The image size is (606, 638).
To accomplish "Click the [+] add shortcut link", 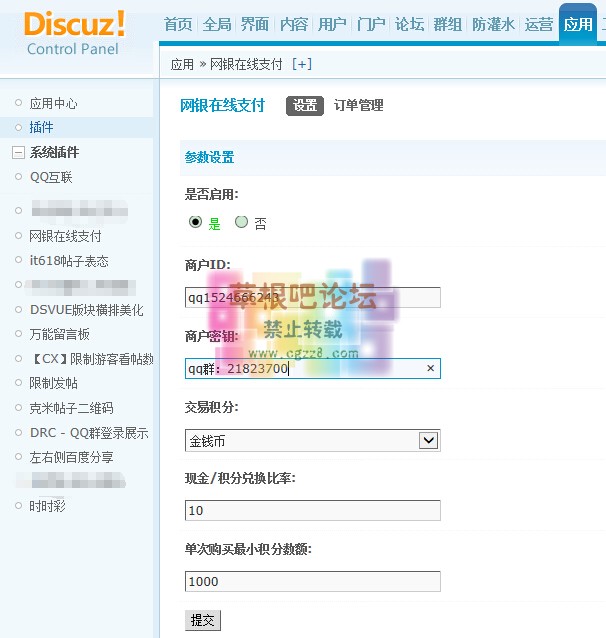I will click(x=301, y=64).
